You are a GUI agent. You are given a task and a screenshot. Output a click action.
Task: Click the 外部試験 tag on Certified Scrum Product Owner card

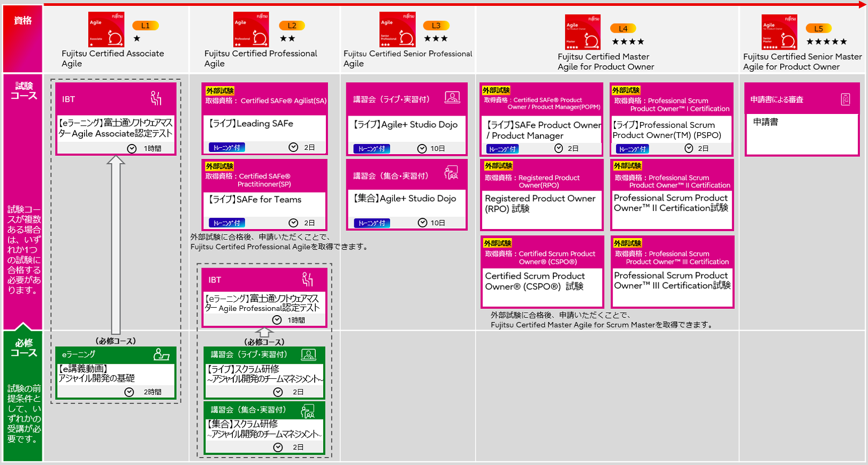coord(498,243)
